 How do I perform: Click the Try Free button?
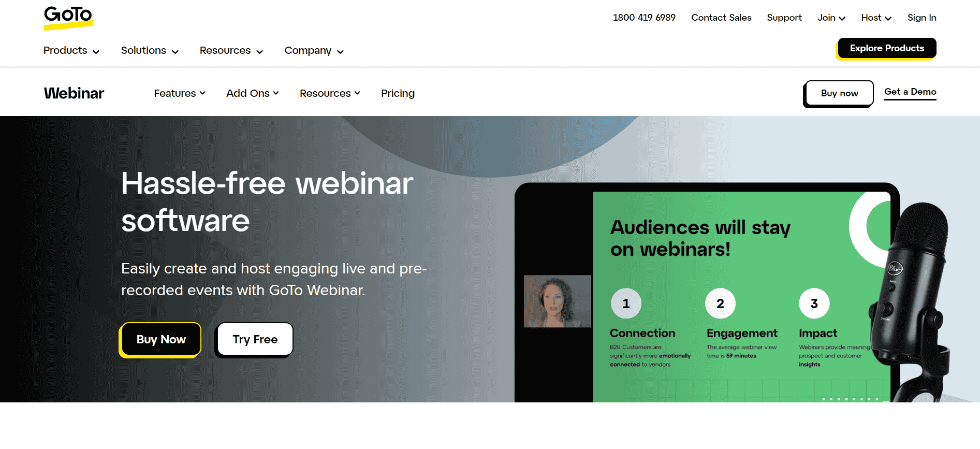[255, 339]
